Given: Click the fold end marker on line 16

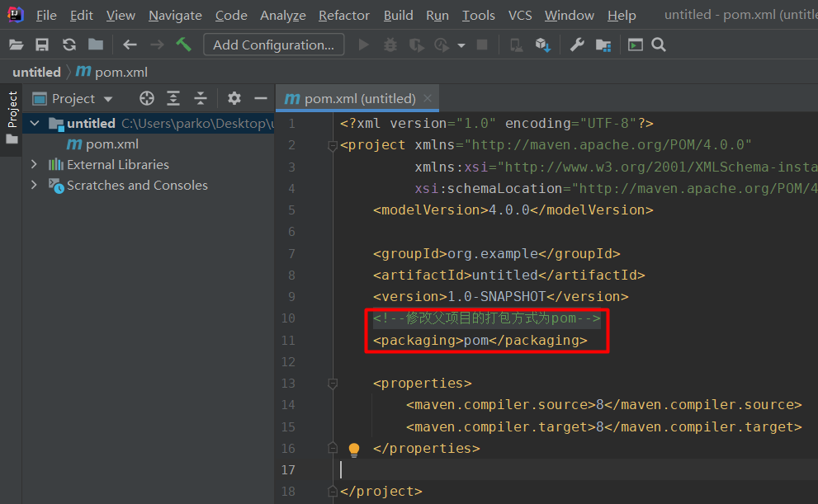Looking at the screenshot, I should tap(333, 448).
